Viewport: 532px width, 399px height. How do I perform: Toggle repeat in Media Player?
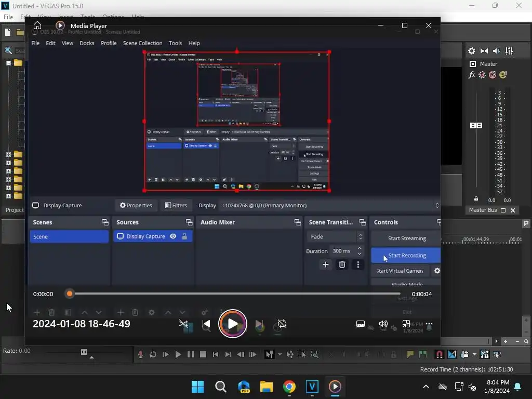tap(282, 324)
